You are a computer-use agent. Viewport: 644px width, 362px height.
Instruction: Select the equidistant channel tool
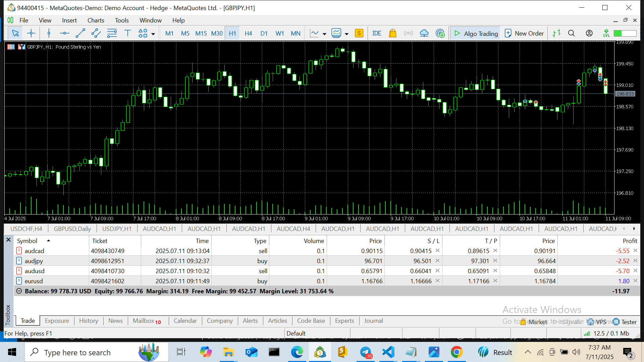coord(96,33)
